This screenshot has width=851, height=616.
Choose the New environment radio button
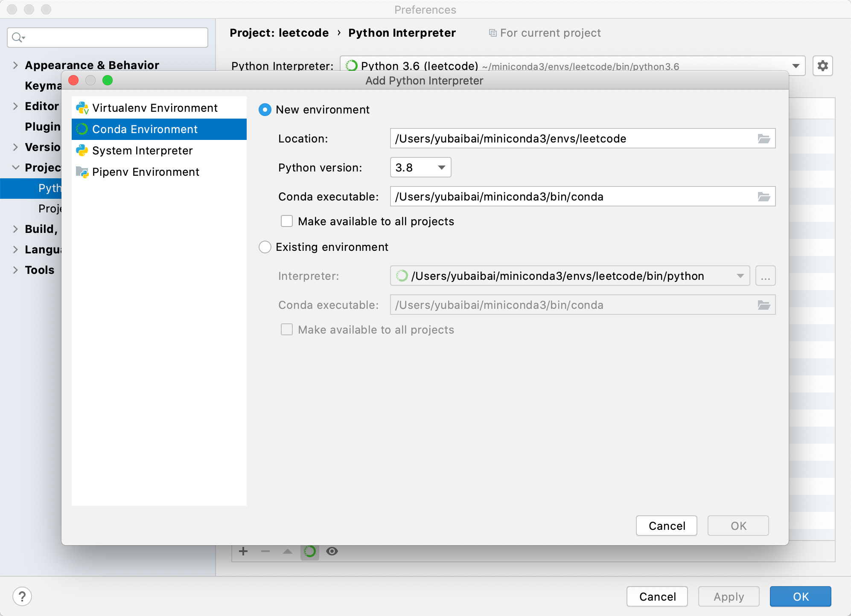pos(265,110)
